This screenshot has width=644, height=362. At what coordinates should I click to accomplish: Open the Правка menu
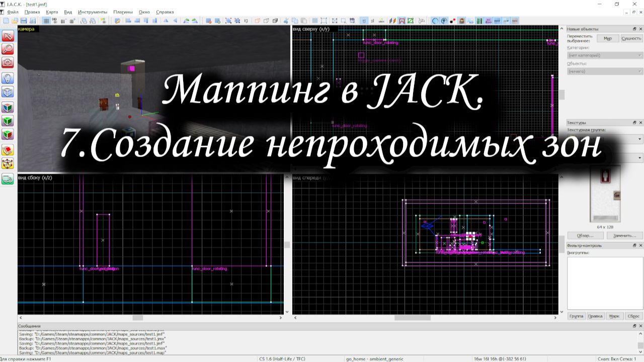point(32,12)
